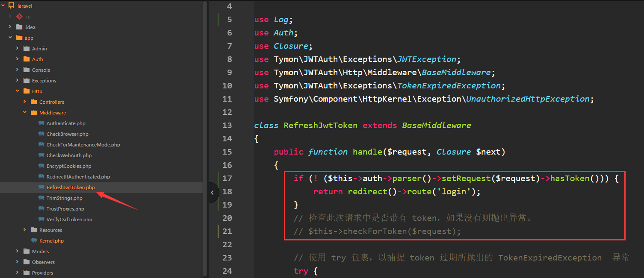Open TrimStrings.php file
The width and height of the screenshot is (644, 278).
pos(65,198)
